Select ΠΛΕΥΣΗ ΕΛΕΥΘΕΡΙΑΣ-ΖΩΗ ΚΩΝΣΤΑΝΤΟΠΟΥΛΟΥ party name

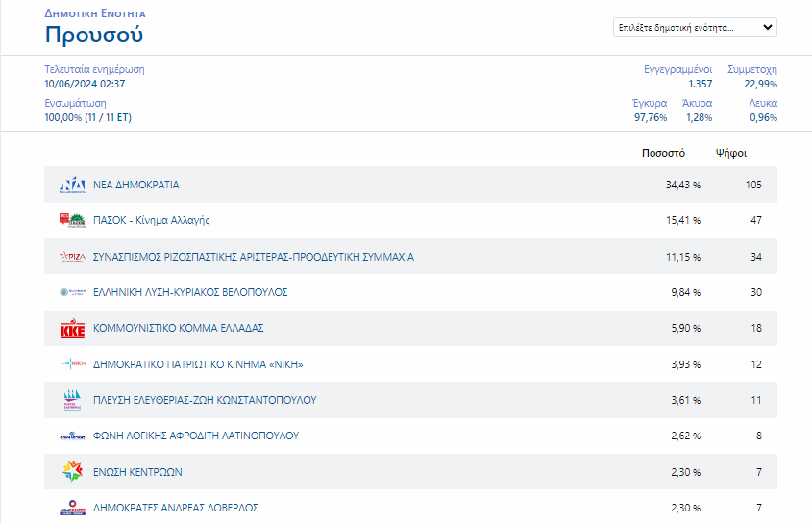(x=205, y=400)
